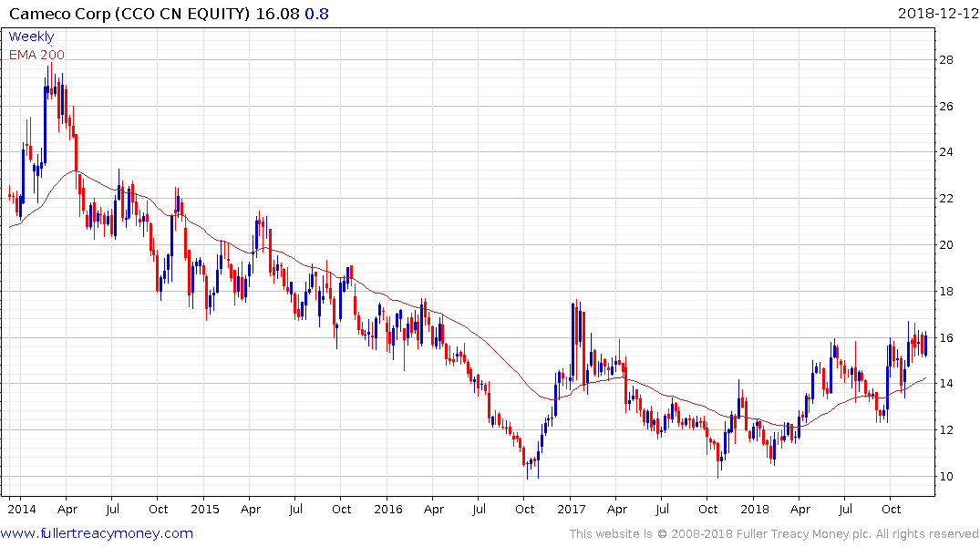Click the 20 price axis label
Viewport: 980px width, 547px height.
[x=946, y=245]
